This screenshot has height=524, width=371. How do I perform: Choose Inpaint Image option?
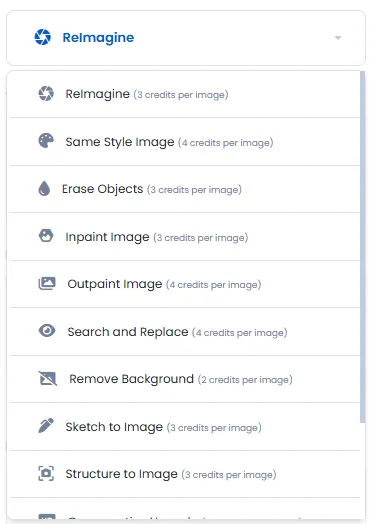(x=186, y=237)
